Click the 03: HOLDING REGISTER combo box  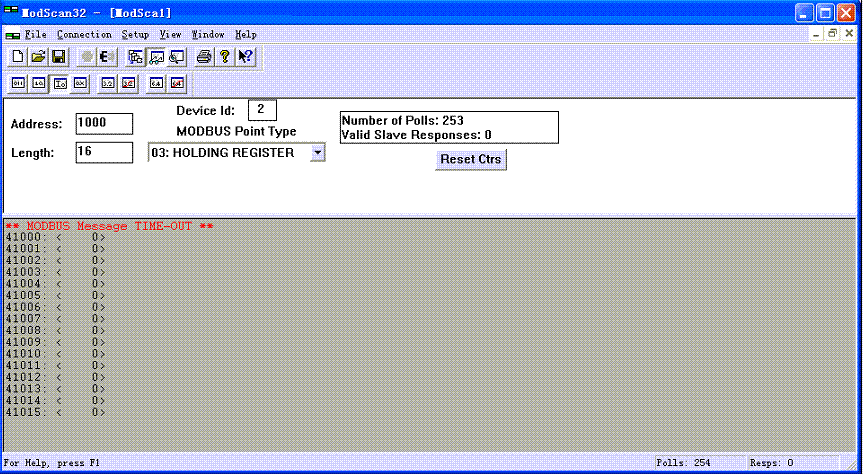point(237,152)
